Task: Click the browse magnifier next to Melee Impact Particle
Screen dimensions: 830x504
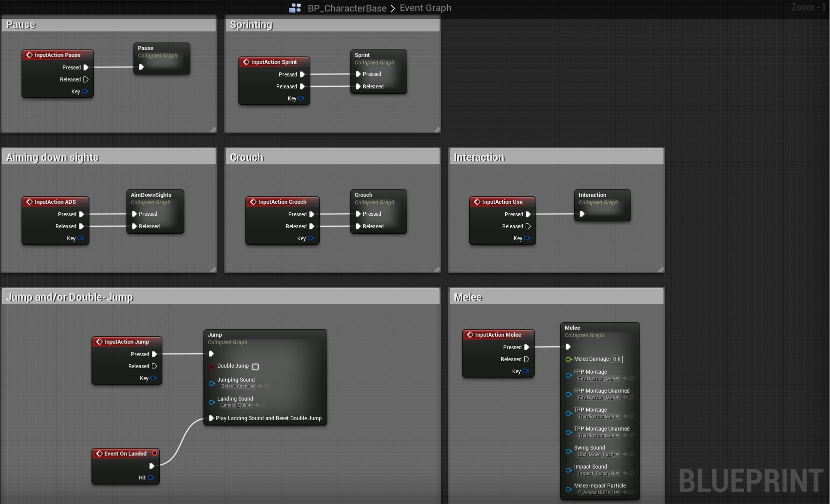Action: 632,493
